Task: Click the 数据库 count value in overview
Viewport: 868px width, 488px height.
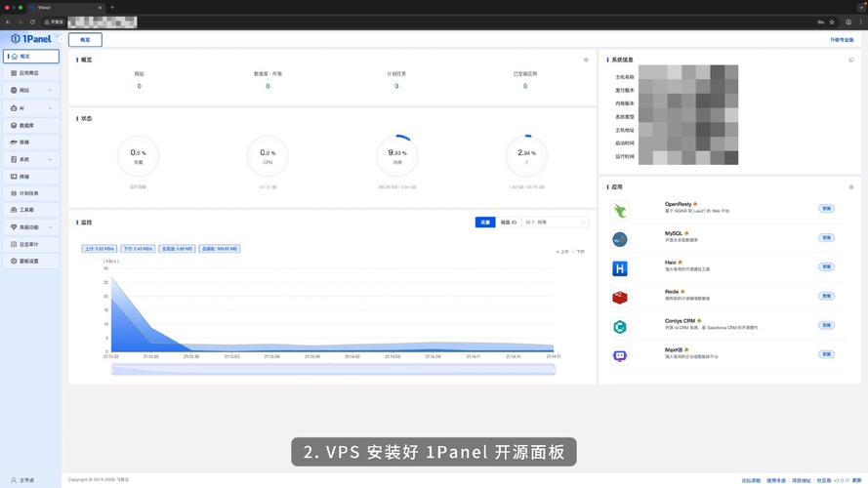Action: click(268, 86)
